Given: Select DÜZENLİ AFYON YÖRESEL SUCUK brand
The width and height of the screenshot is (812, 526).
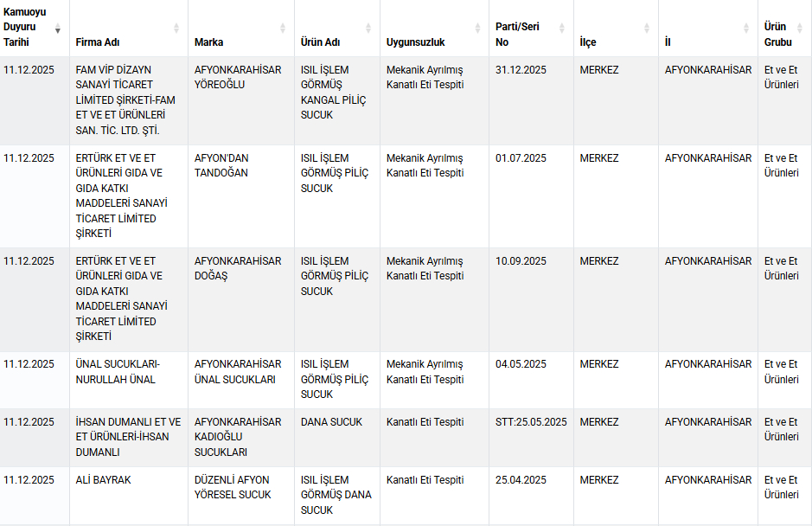Looking at the screenshot, I should coord(233,487).
